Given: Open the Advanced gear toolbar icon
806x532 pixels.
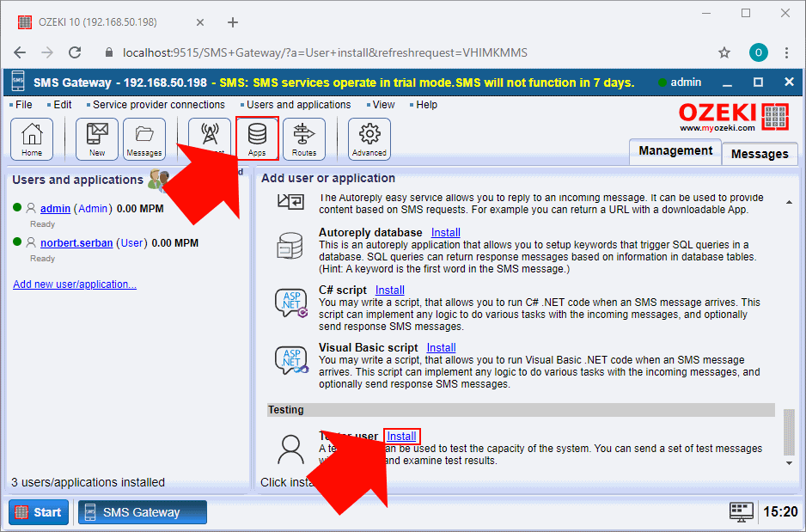Looking at the screenshot, I should [369, 138].
